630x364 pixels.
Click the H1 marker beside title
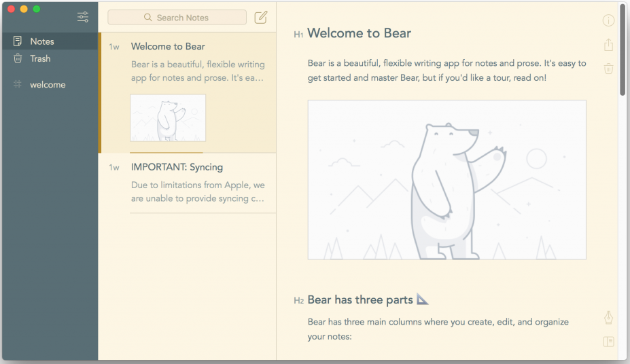point(298,35)
